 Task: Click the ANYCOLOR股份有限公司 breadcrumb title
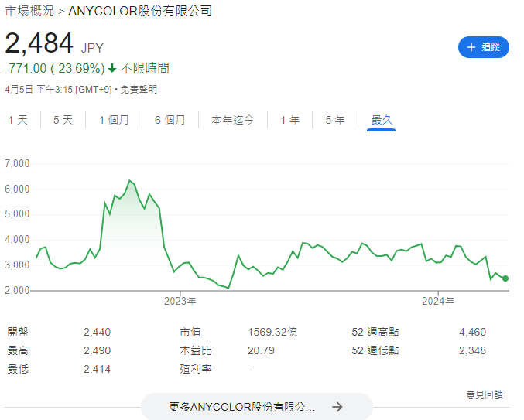[139, 11]
